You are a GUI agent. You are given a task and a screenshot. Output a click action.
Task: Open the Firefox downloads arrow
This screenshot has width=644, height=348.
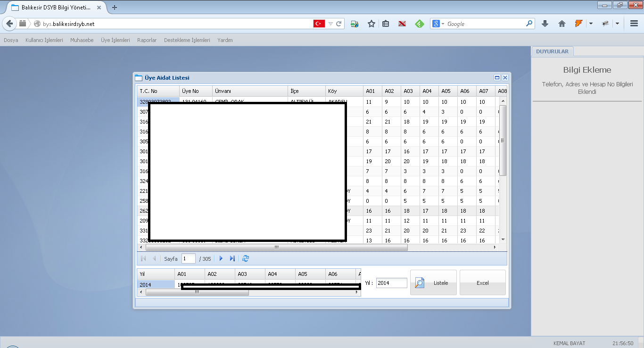[x=545, y=24]
